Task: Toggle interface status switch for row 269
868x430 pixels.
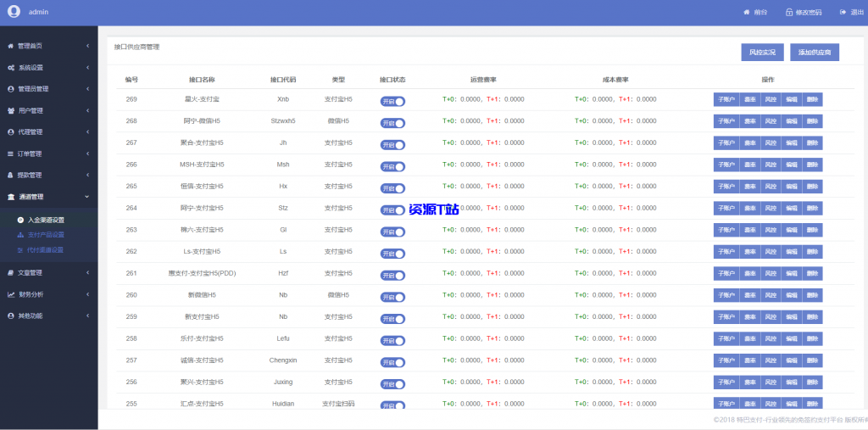Action: [x=392, y=101]
